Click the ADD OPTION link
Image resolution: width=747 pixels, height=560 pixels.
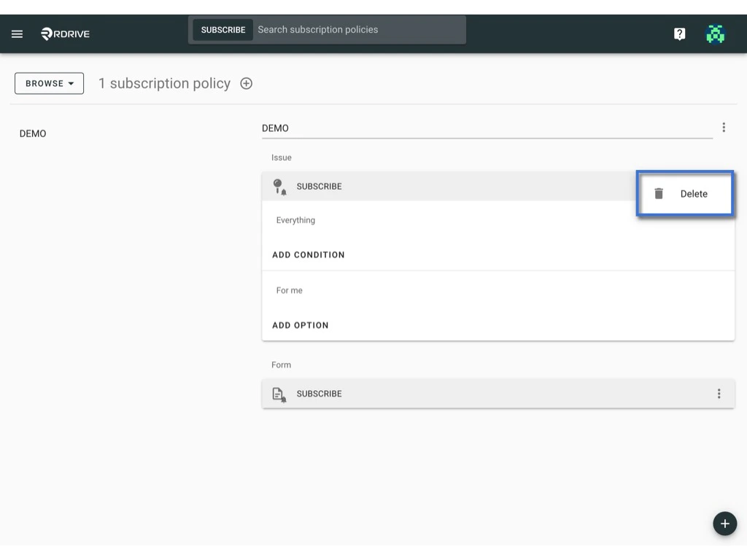[x=300, y=324]
